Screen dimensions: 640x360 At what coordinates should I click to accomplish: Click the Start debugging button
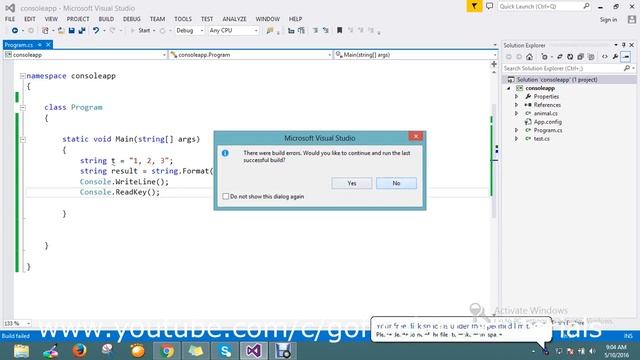pyautogui.click(x=141, y=31)
